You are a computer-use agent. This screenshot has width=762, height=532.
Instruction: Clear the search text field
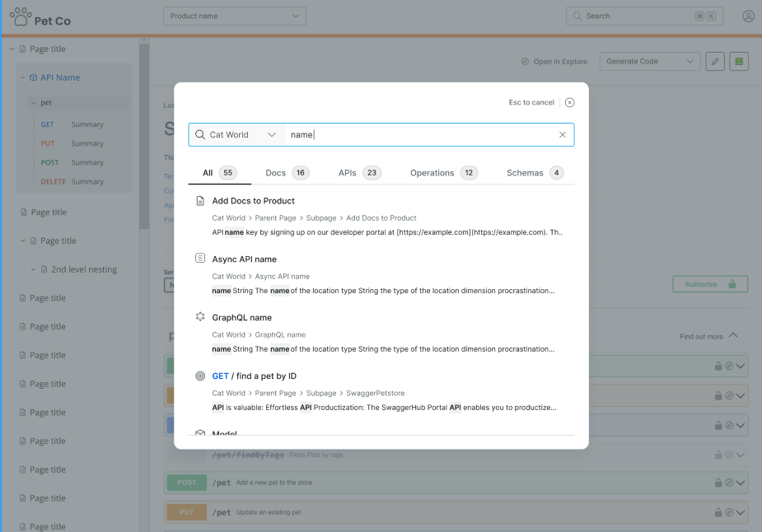pos(563,135)
